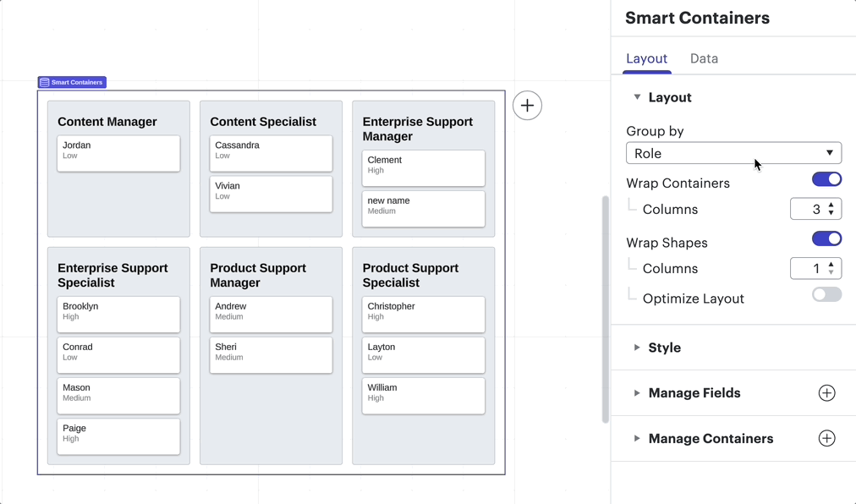Click the plus icon beside Manage Fields

tap(826, 392)
